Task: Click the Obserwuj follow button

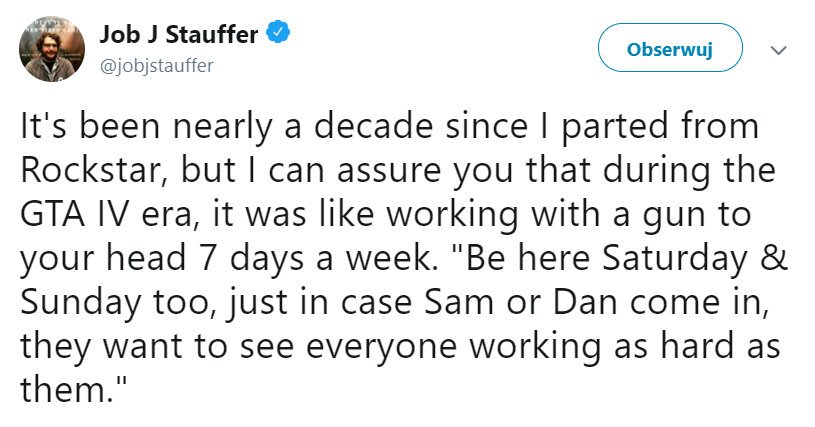Action: click(x=669, y=51)
